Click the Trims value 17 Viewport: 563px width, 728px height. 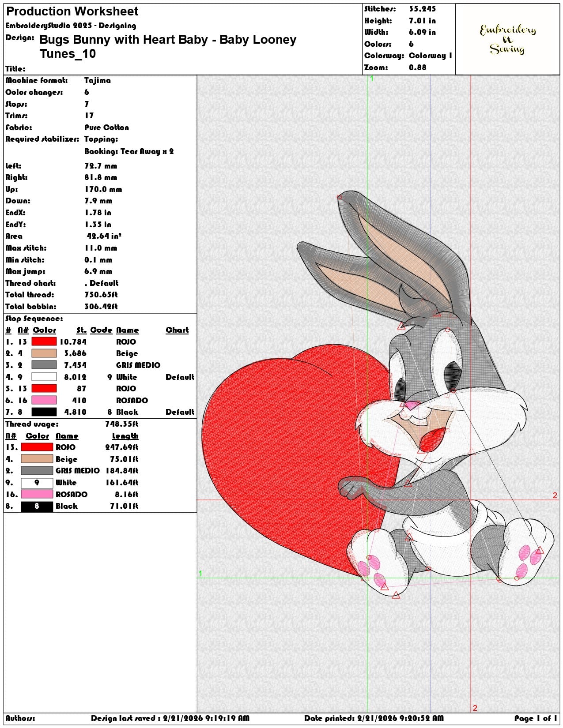[x=89, y=116]
